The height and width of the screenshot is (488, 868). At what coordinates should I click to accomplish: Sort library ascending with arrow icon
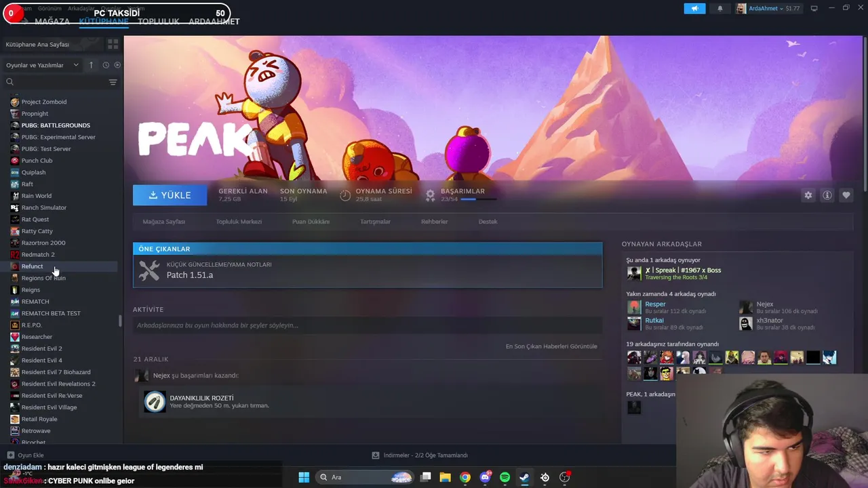coord(92,65)
